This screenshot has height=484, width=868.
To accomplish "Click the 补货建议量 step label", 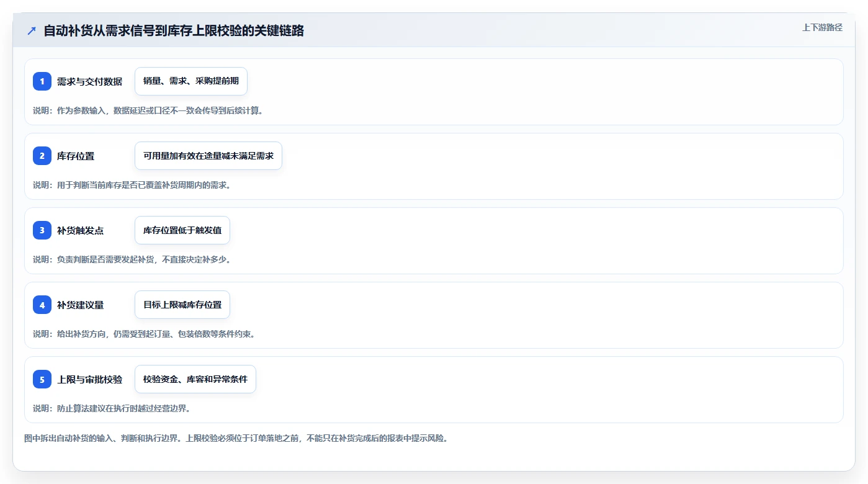I will [x=80, y=305].
